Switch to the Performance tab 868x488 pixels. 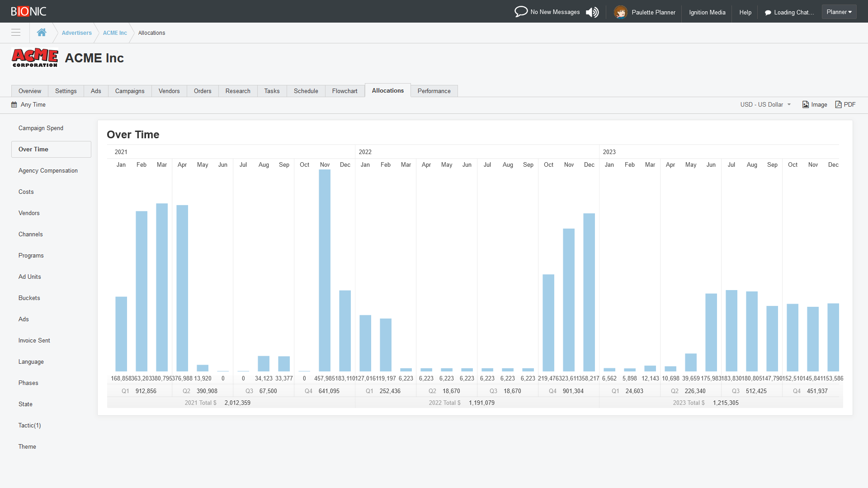[x=434, y=91]
